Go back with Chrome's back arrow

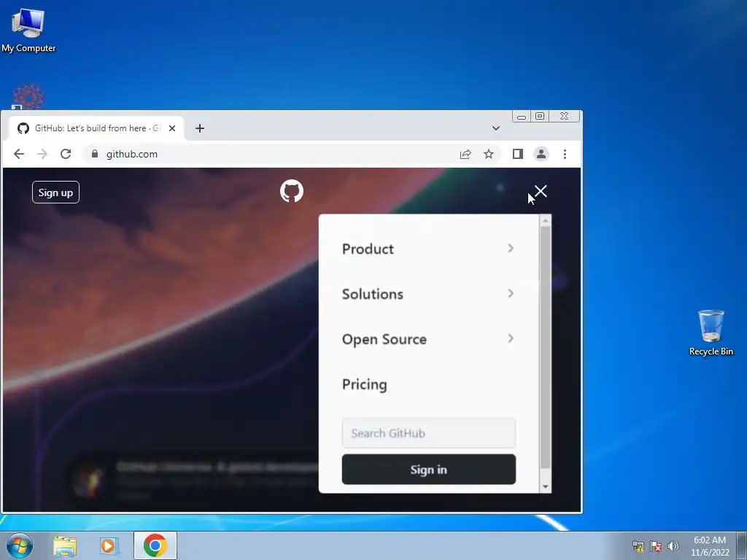[18, 154]
